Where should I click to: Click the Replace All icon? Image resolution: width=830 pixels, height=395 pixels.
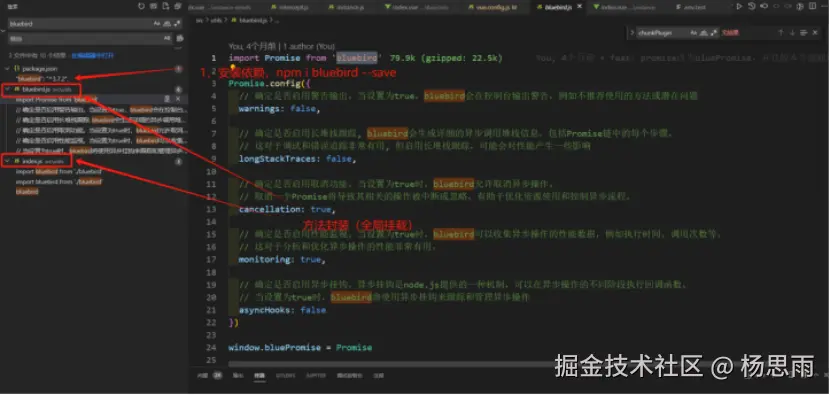point(180,38)
